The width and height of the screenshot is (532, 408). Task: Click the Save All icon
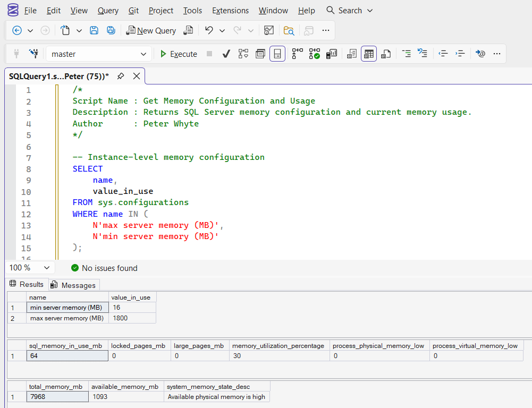111,30
